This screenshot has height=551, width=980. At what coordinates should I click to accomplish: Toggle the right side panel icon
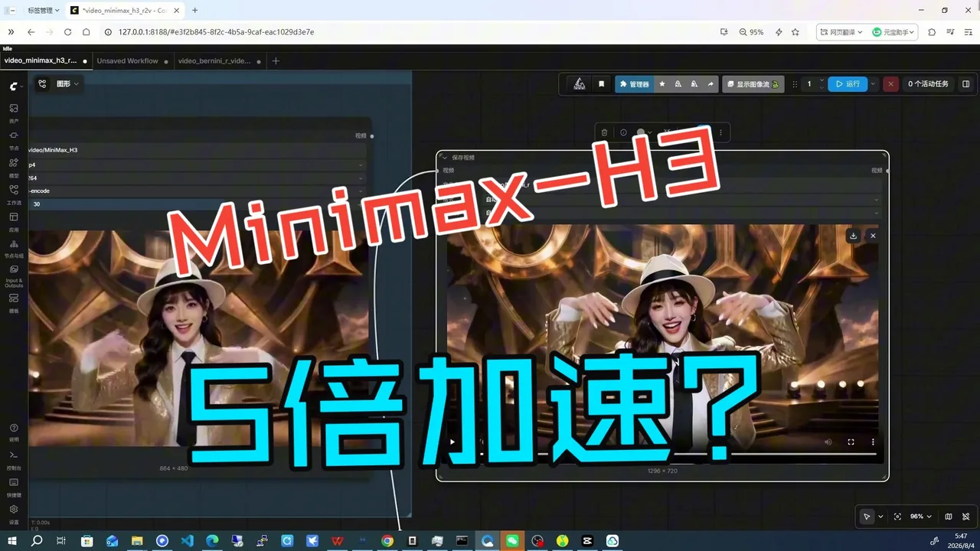[965, 84]
